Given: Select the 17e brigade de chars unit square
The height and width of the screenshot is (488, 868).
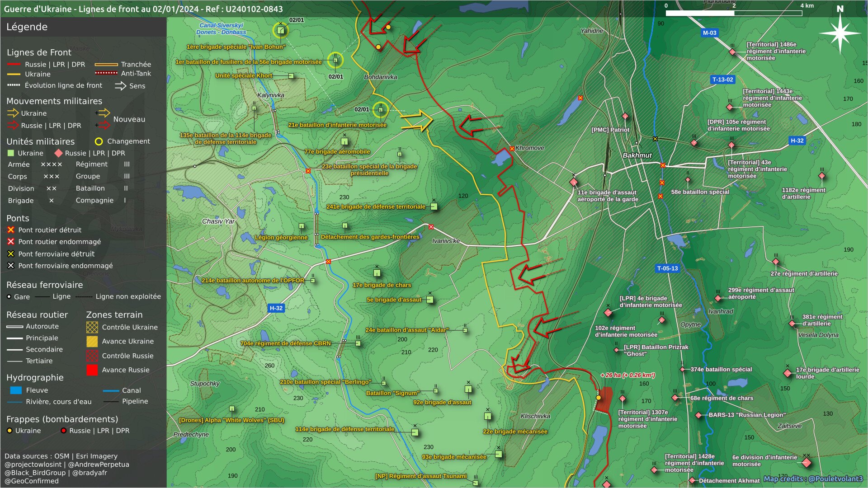Looking at the screenshot, I should [377, 273].
